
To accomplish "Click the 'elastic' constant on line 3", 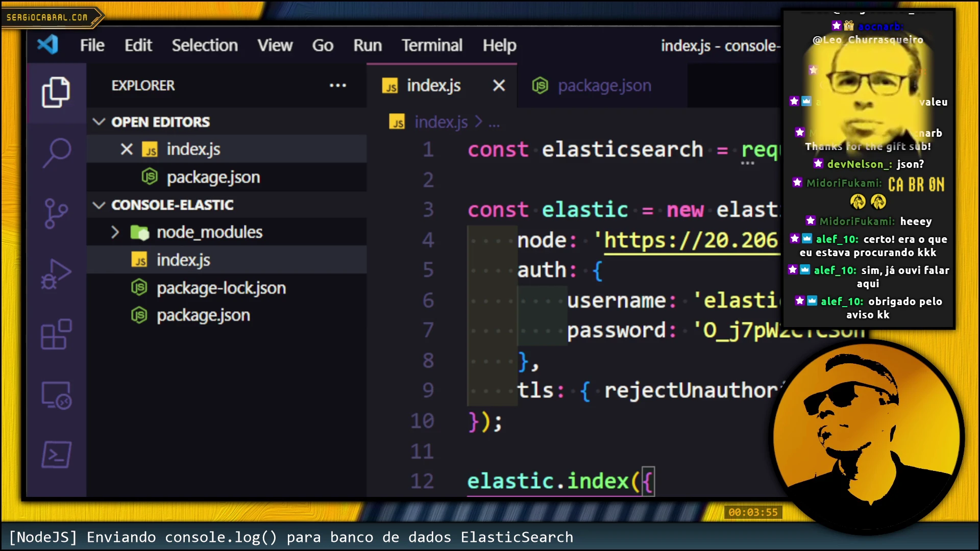I will point(585,210).
